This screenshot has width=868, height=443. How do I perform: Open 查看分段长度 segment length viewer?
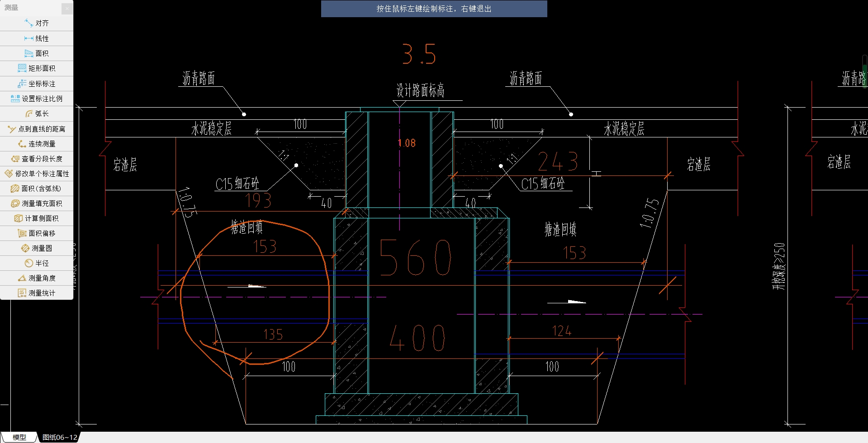pyautogui.click(x=37, y=159)
